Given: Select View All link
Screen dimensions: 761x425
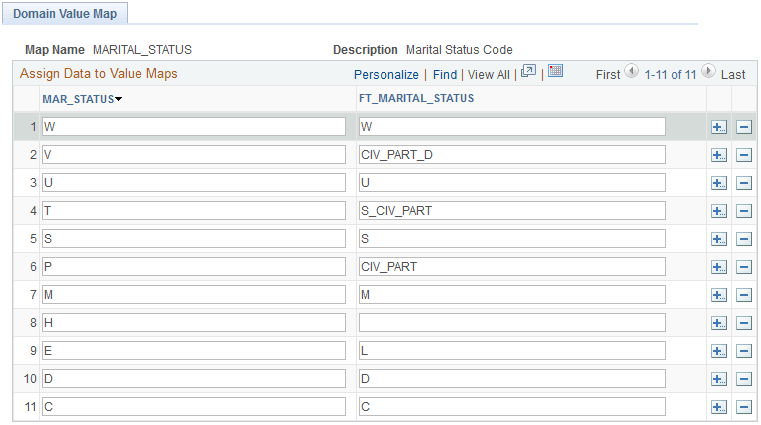Looking at the screenshot, I should coord(489,75).
